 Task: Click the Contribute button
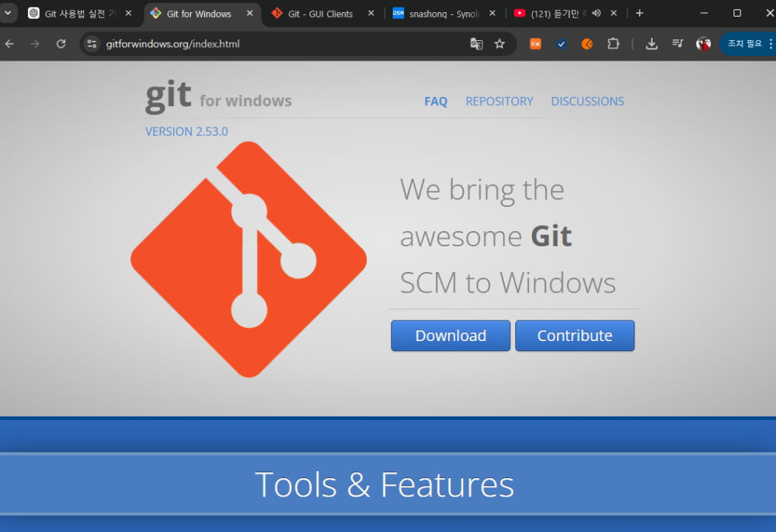point(574,336)
